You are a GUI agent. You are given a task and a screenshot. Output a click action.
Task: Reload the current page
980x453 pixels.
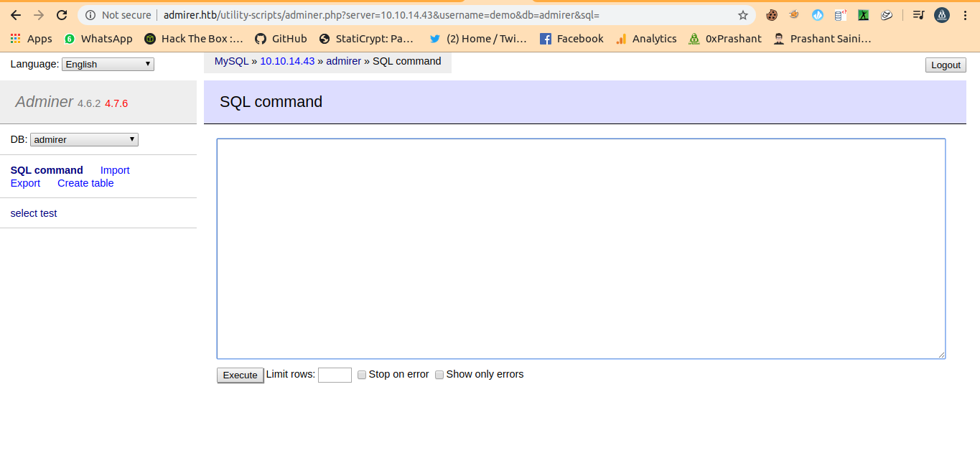[x=62, y=15]
